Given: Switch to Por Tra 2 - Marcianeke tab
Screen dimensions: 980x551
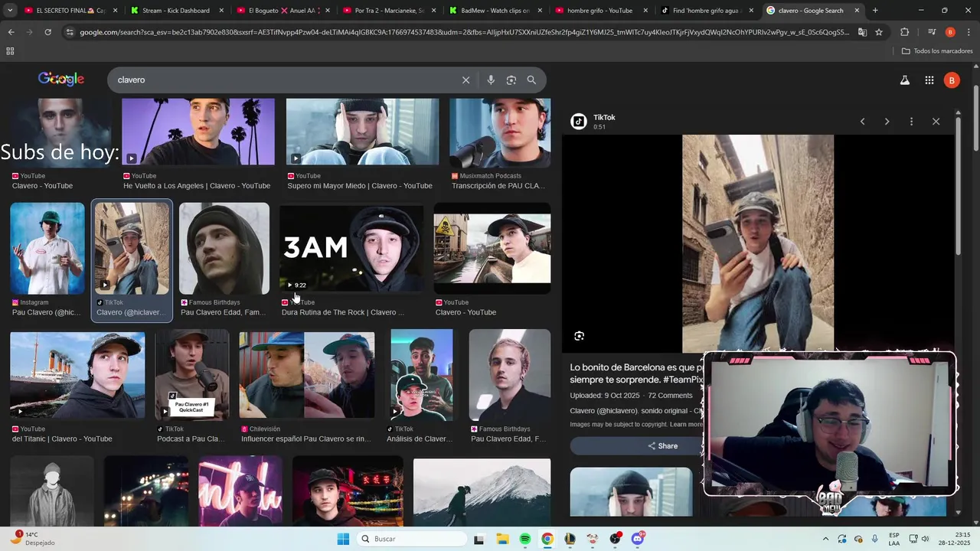Looking at the screenshot, I should [x=388, y=11].
